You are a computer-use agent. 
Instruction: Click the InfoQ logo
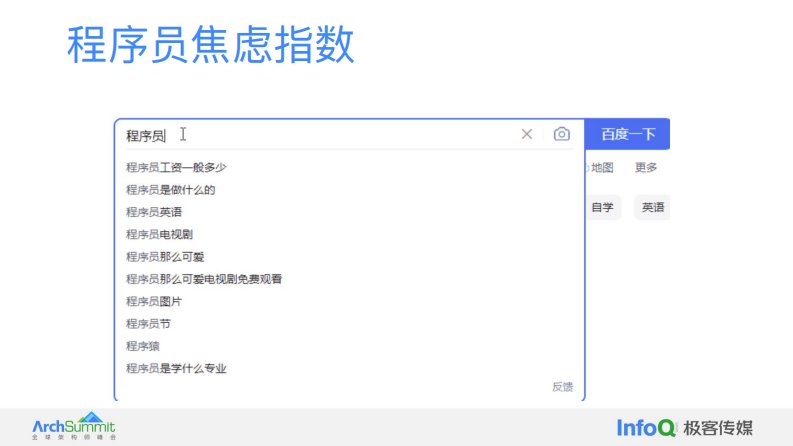point(647,426)
